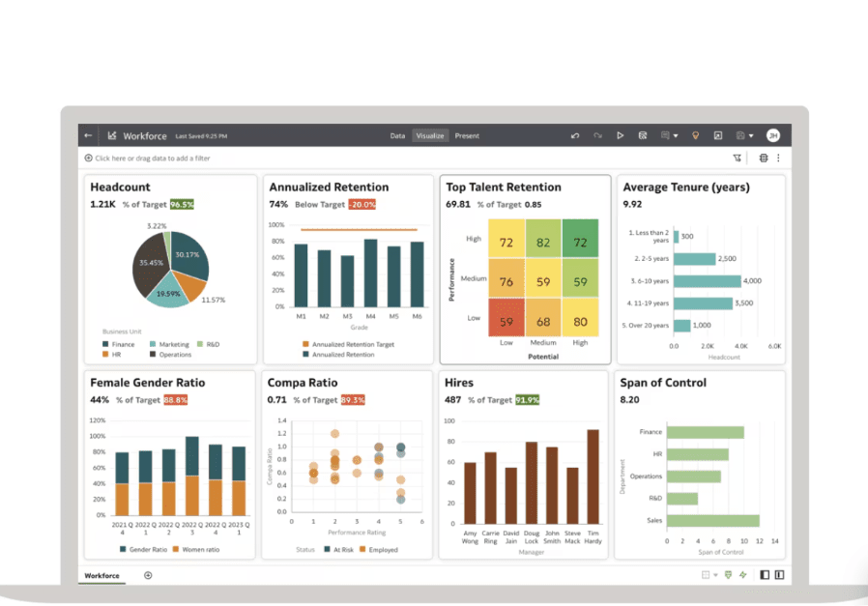Expand the notes dropdown arrow
Screen dimensions: 868x606
[x=676, y=136]
